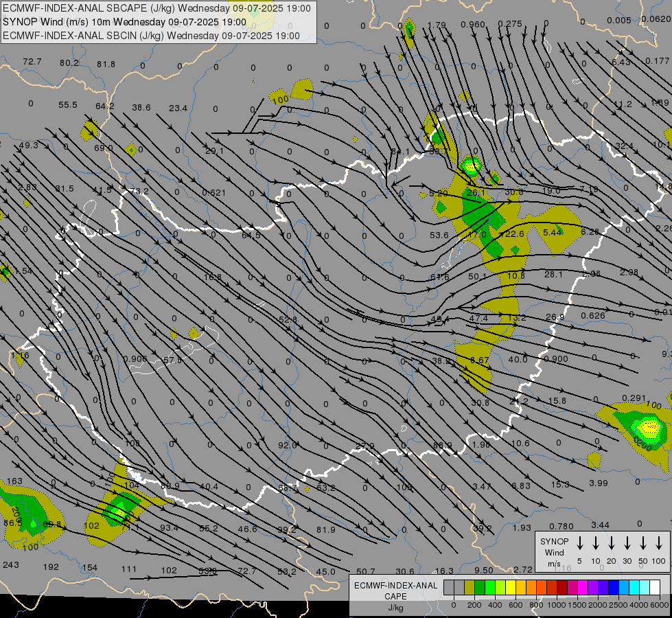Click the map value '3.47'
672x618 pixels.
pyautogui.click(x=482, y=486)
